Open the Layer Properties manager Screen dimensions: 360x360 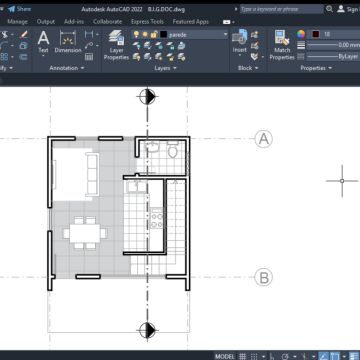116,45
